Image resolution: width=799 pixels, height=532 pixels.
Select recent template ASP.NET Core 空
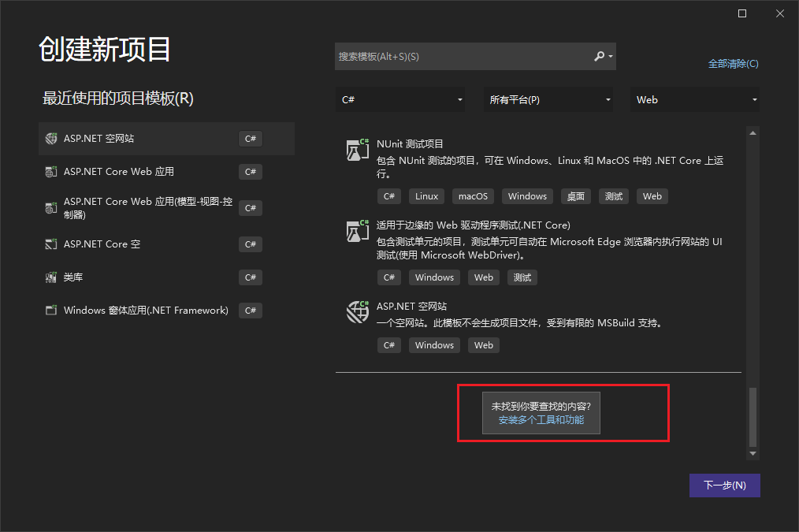(166, 244)
